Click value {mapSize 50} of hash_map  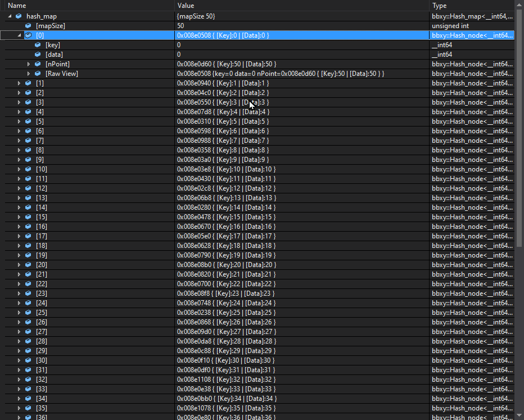tap(196, 16)
